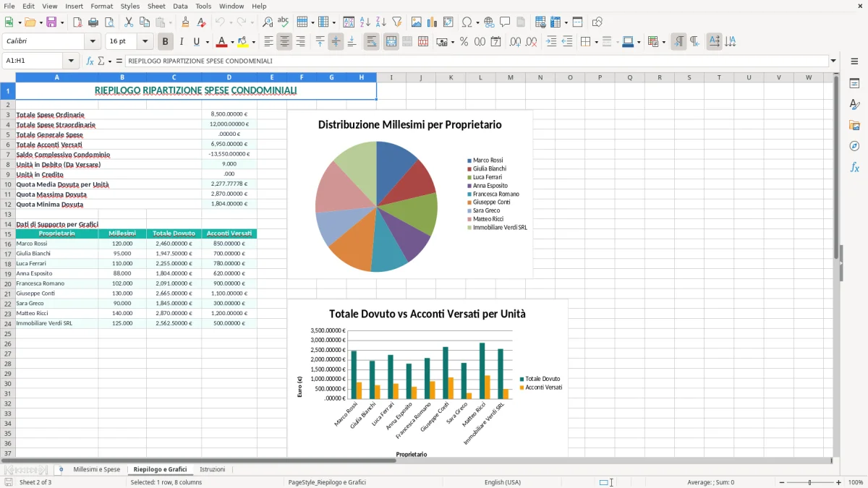Open sidebar Gallery icon
This screenshot has height=488, width=868.
point(854,126)
